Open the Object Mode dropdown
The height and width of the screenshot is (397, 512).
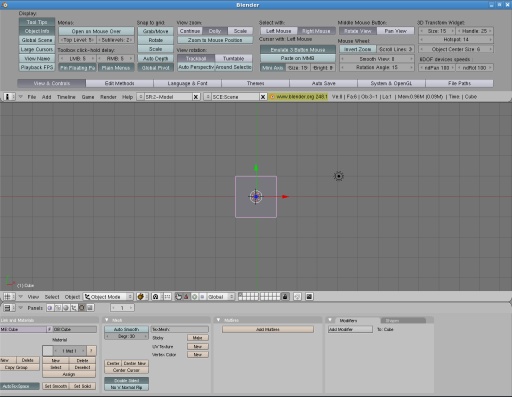108,297
